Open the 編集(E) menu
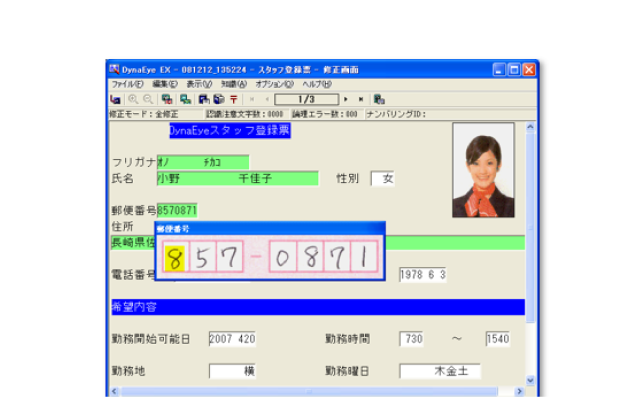Viewport: 644px width, 397px height. [x=165, y=84]
